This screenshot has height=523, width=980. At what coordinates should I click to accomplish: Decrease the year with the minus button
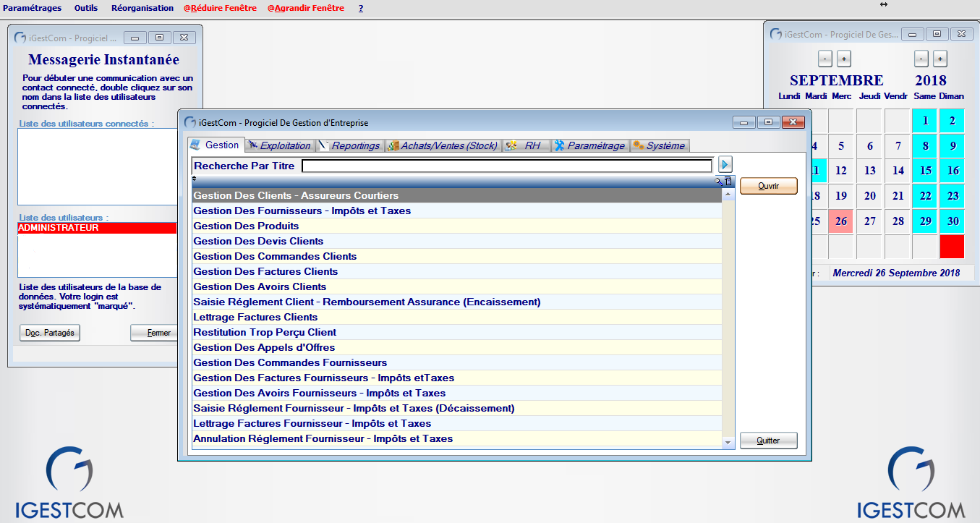tap(921, 59)
